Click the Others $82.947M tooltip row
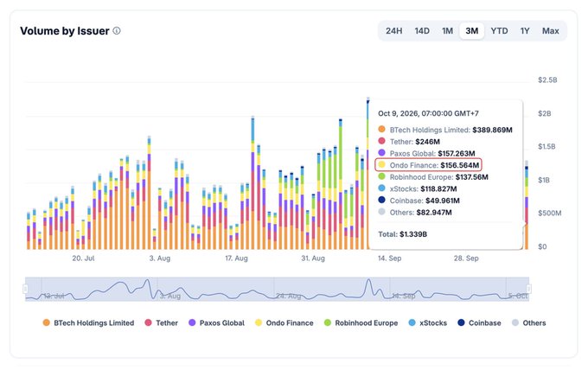 (415, 212)
